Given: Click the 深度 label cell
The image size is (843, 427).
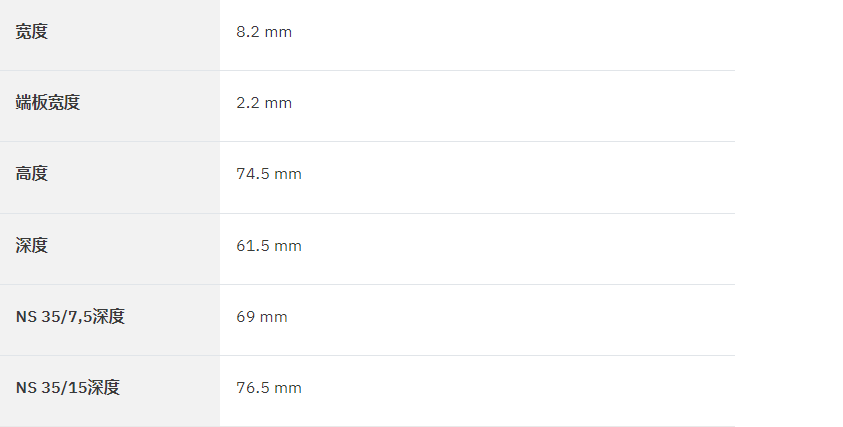Looking at the screenshot, I should tap(110, 249).
